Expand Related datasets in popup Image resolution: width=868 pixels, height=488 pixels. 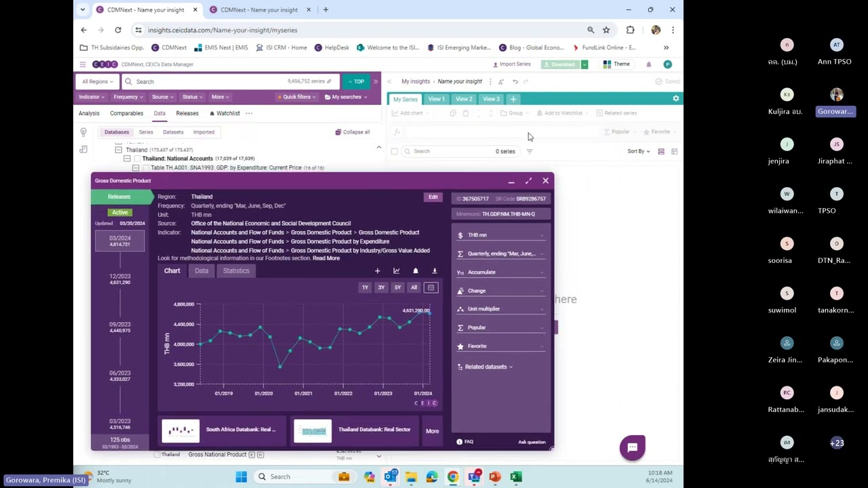click(485, 367)
